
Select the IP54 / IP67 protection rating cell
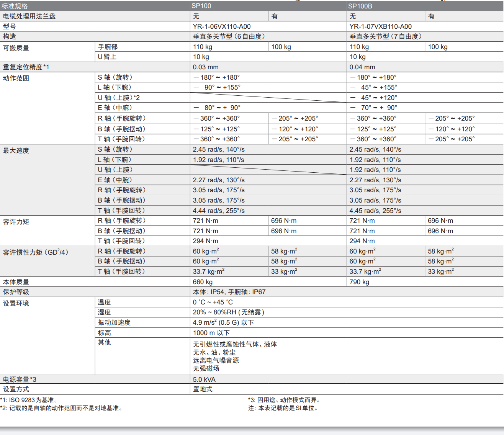229,292
